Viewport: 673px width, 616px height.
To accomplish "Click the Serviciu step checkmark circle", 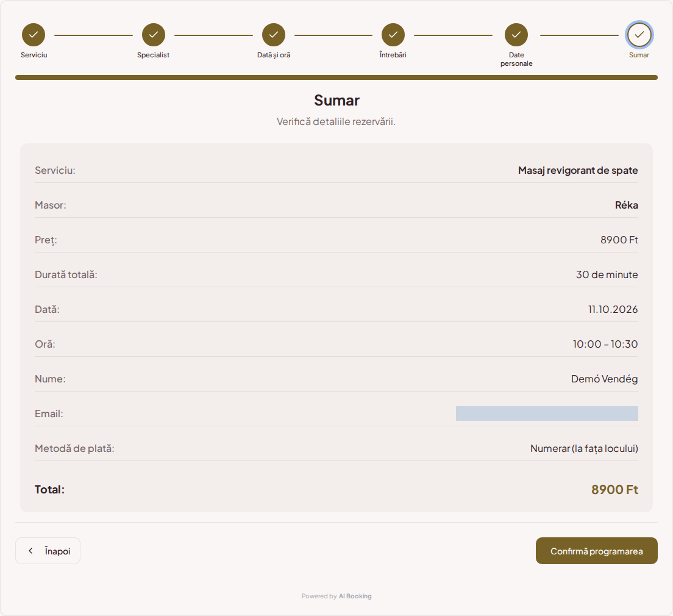I will [x=34, y=35].
